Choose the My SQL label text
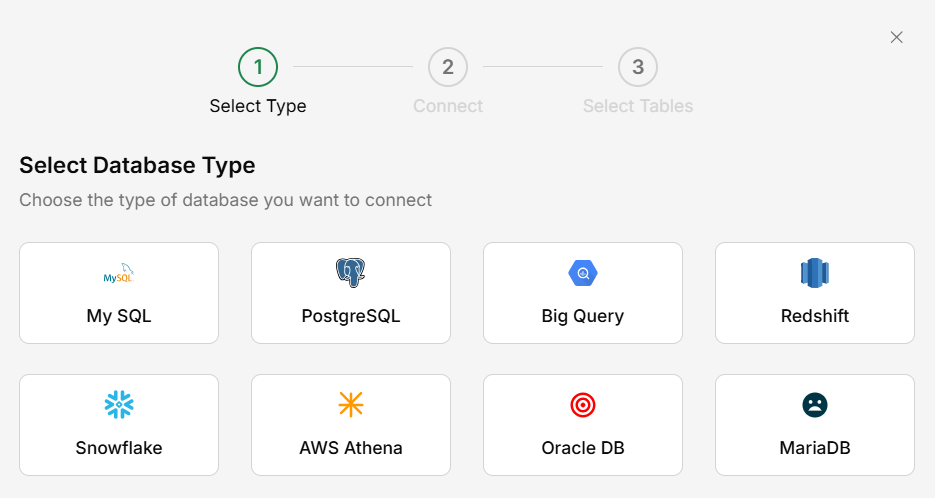The width and height of the screenshot is (935, 498). pos(119,316)
